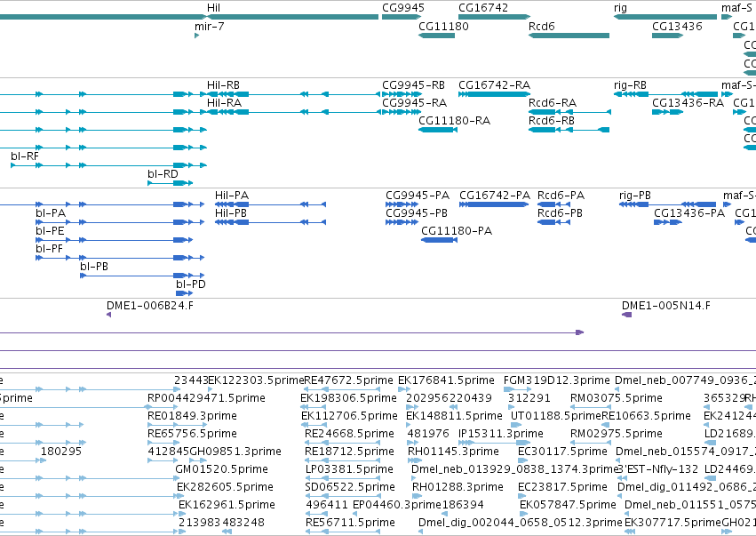
Task: Select the LP03381.5prime EST label
Action: tap(349, 469)
